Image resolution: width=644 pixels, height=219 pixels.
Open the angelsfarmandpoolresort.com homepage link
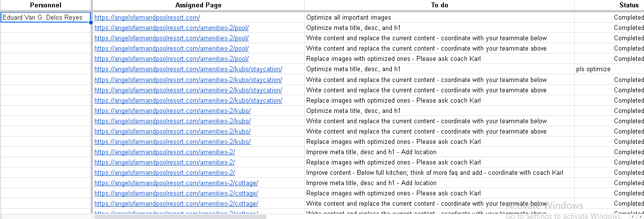coord(147,17)
